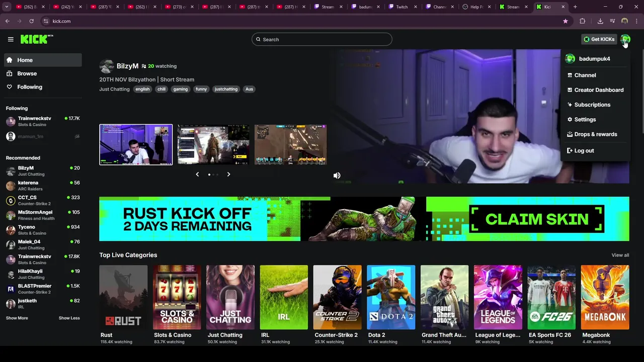Image resolution: width=644 pixels, height=362 pixels.
Task: Open CCT_CS in the Recommended list
Action: pos(43,200)
